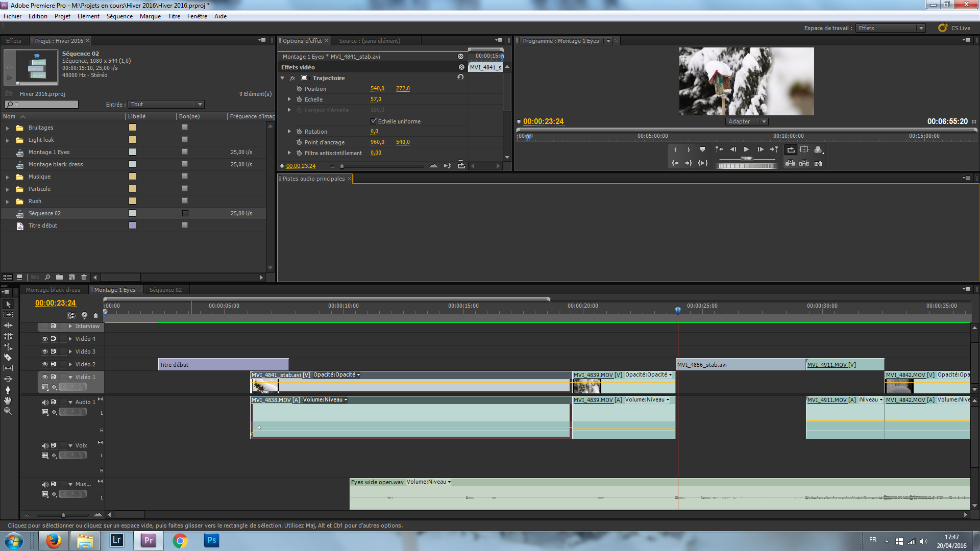
Task: Expand the Vidéo 2 track
Action: (70, 364)
